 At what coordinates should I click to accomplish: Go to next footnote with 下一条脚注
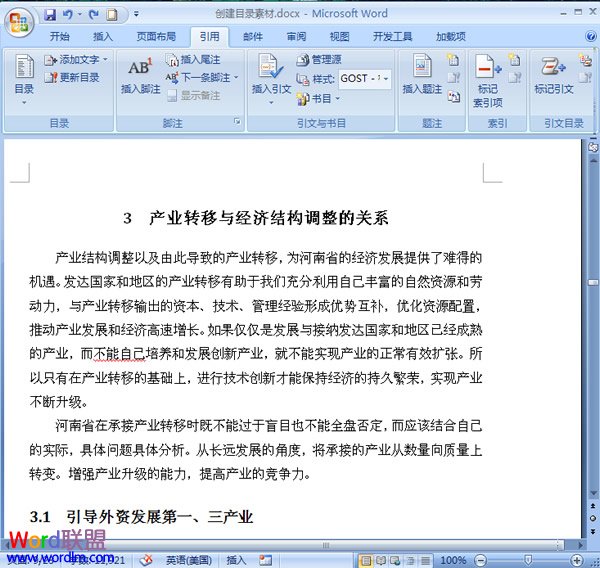click(x=198, y=78)
